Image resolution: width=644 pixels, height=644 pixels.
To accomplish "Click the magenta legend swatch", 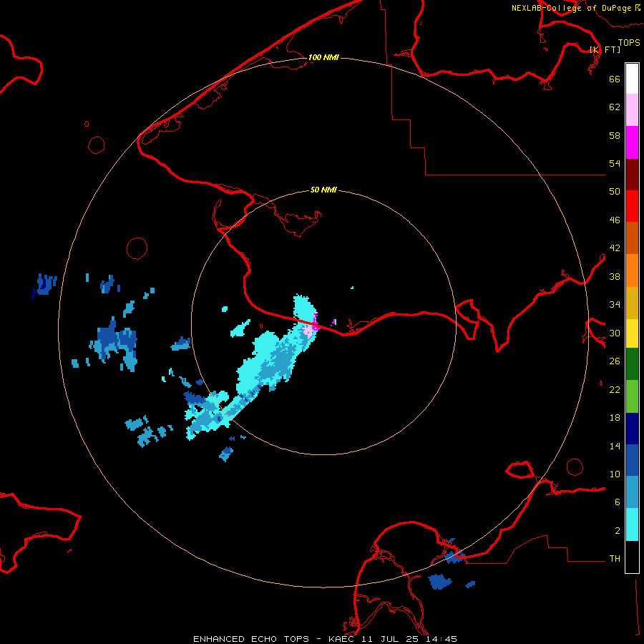I will pyautogui.click(x=632, y=142).
